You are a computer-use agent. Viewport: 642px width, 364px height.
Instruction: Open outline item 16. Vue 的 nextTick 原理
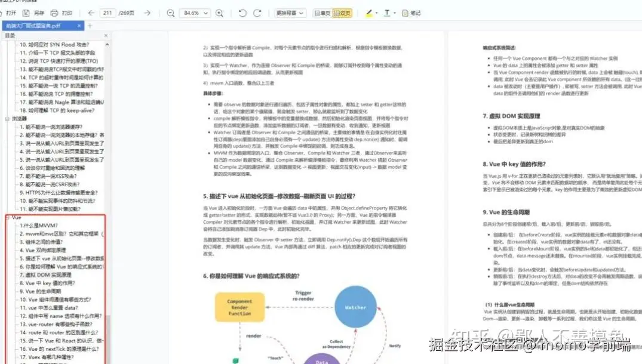tap(59, 349)
